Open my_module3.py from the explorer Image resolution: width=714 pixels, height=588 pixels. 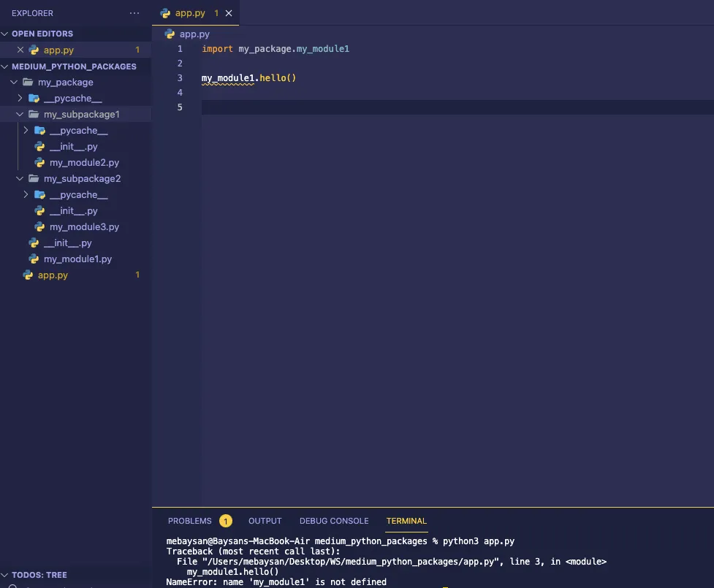(x=84, y=226)
